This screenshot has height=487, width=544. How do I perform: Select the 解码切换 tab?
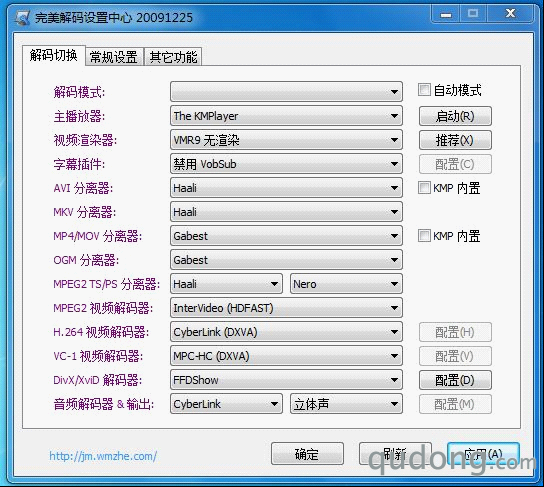tap(53, 55)
